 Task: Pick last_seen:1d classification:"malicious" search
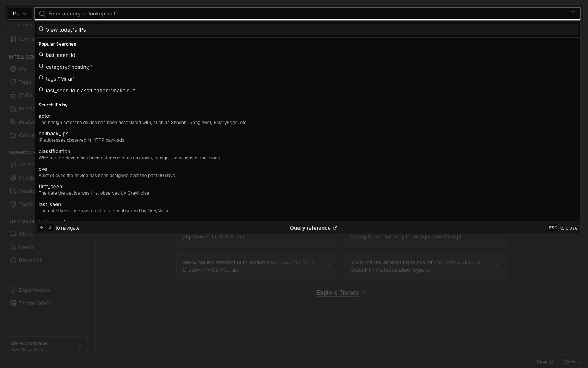click(x=307, y=91)
